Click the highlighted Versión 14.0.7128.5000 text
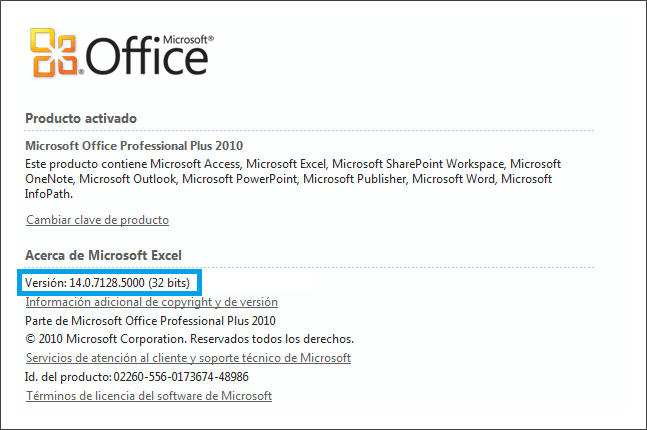Viewport: 647px width, 430px height. tap(107, 283)
